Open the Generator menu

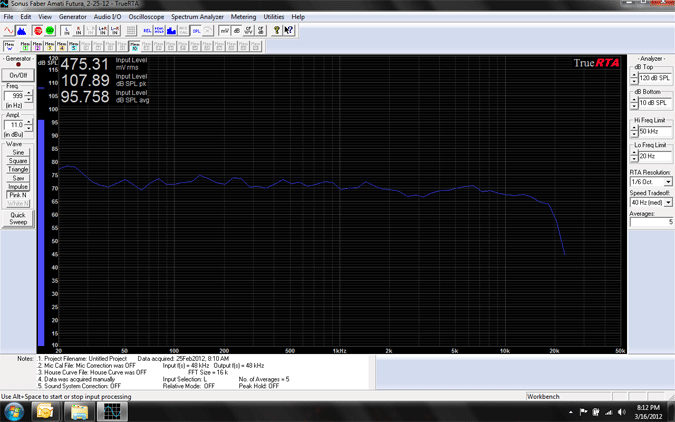coord(72,17)
